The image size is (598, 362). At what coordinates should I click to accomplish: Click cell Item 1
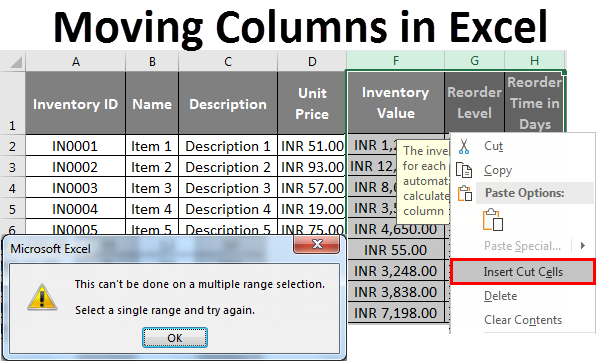coord(152,145)
